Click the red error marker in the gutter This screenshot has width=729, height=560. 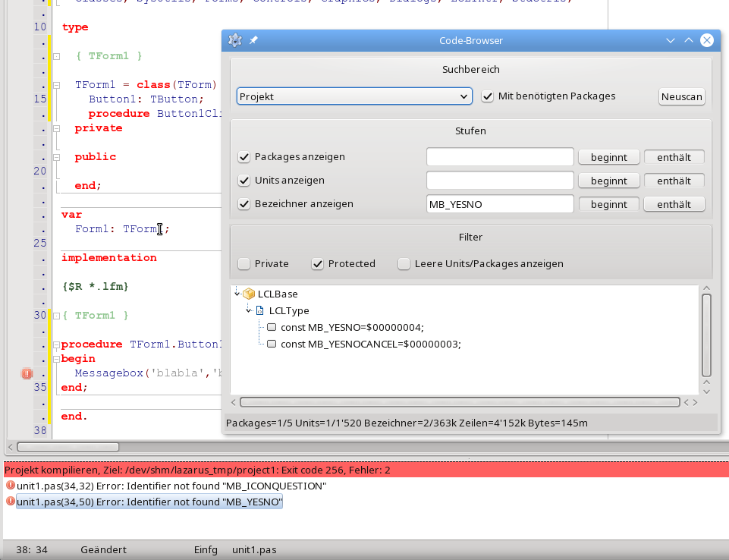click(27, 373)
